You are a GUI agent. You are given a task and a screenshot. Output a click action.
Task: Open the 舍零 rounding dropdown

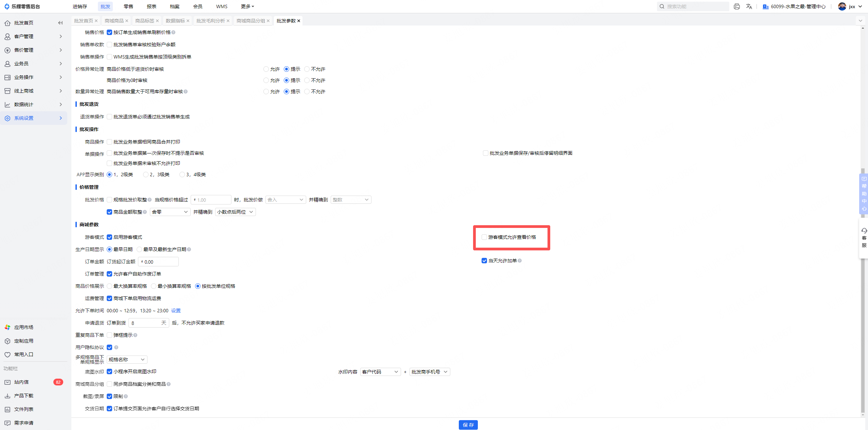pyautogui.click(x=170, y=212)
